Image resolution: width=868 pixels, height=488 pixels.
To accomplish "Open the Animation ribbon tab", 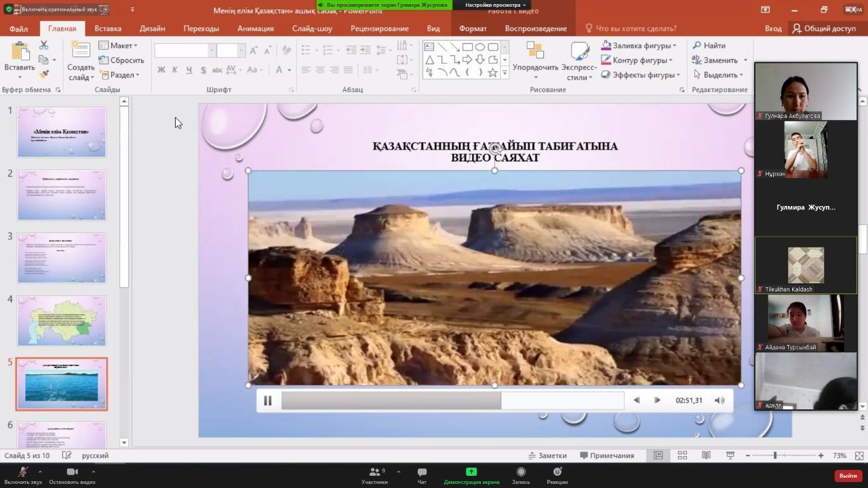I will pyautogui.click(x=255, y=28).
